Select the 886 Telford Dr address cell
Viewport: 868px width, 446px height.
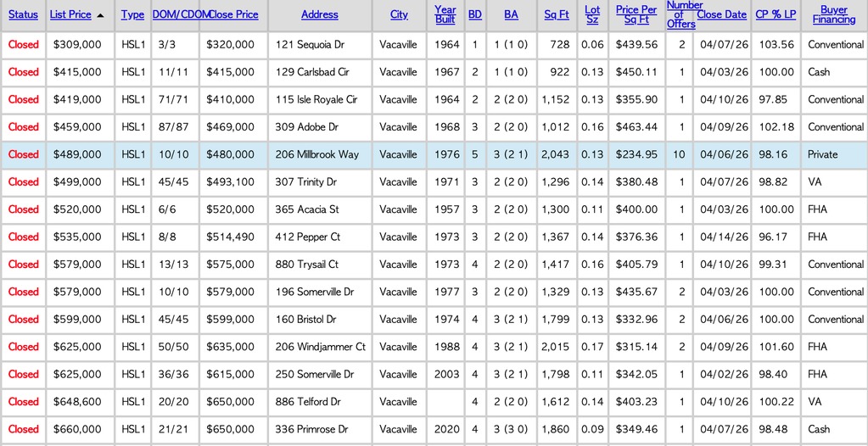[x=308, y=402]
